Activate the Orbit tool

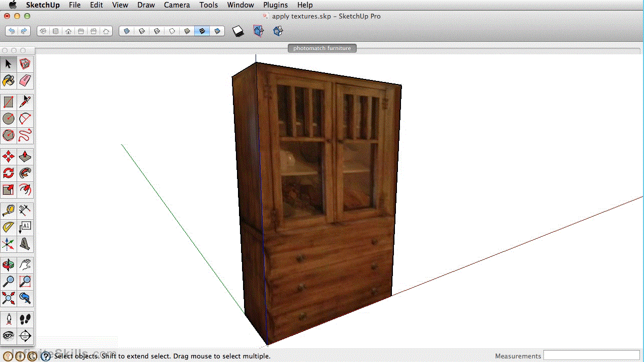click(x=9, y=265)
